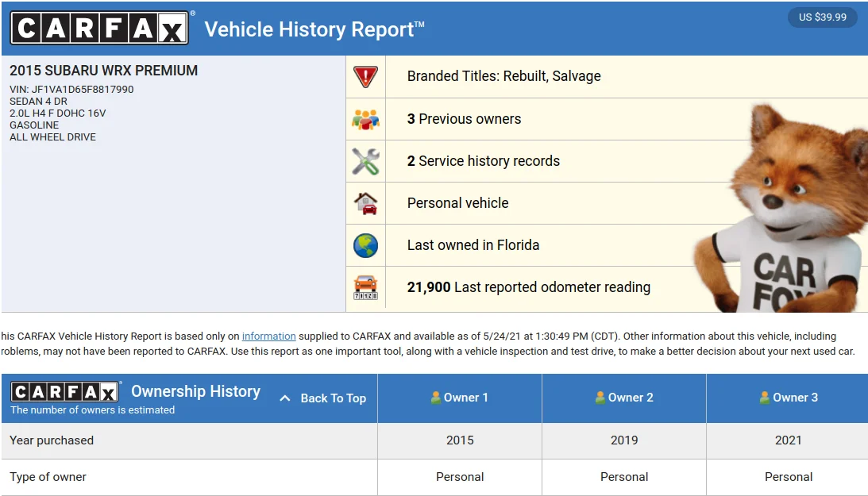868x496 pixels.
Task: Select the Owner 1 column header
Action: point(460,398)
